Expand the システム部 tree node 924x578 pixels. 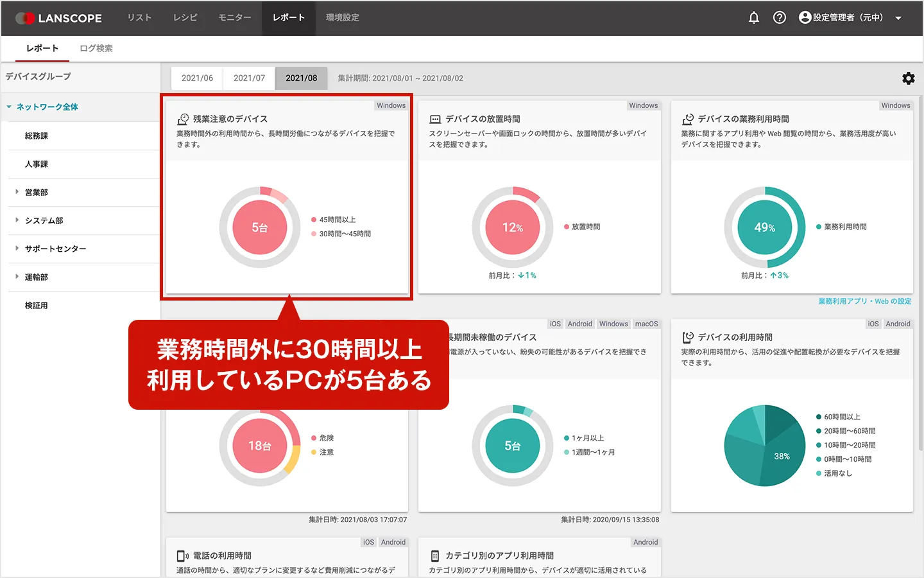pyautogui.click(x=17, y=220)
